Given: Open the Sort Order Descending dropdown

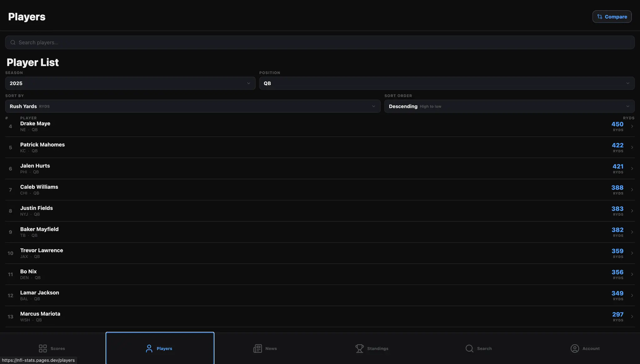Looking at the screenshot, I should click(x=509, y=106).
